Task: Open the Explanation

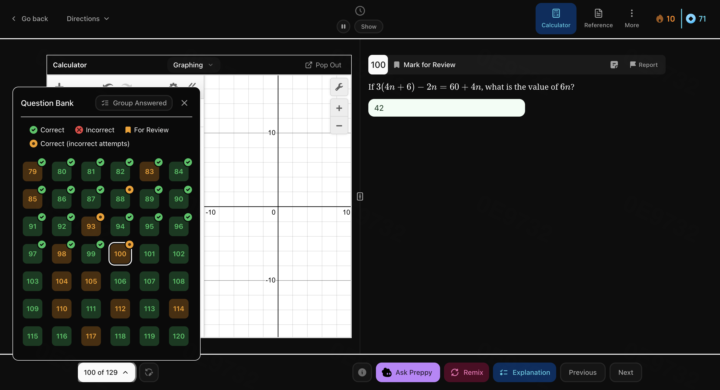Action: coord(524,373)
